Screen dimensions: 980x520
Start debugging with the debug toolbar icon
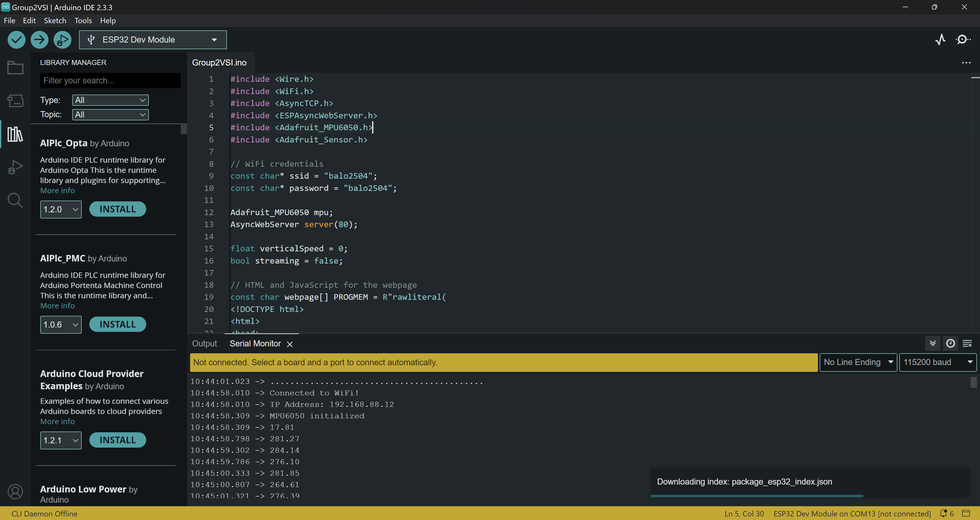tap(62, 40)
